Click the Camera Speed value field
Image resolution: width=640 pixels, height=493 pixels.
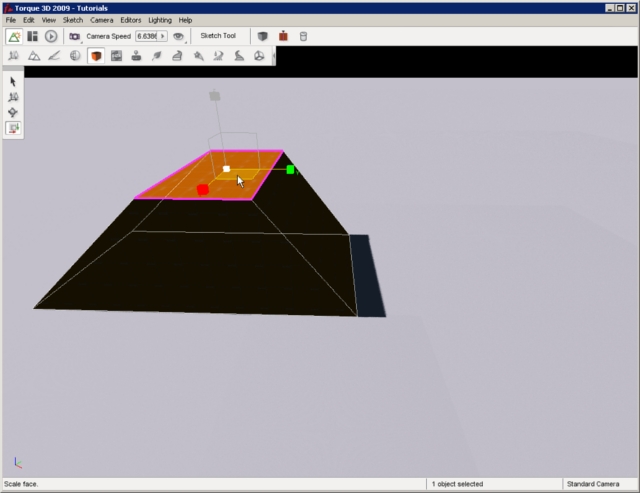[146, 36]
